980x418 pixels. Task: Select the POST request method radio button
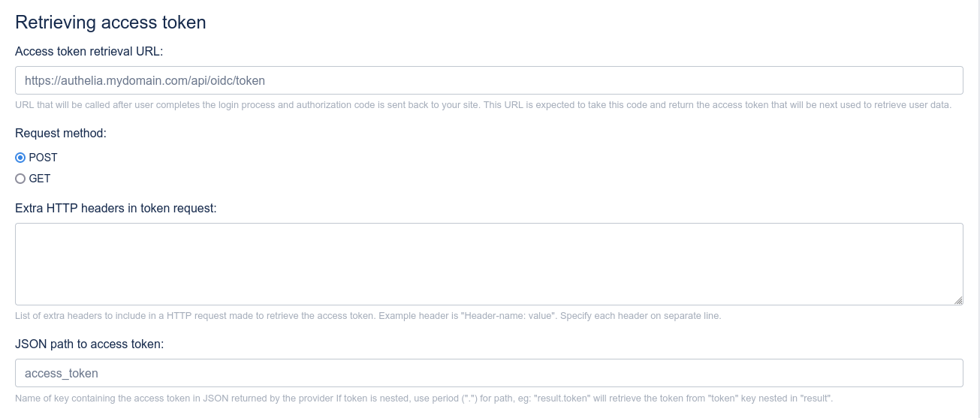click(x=20, y=158)
